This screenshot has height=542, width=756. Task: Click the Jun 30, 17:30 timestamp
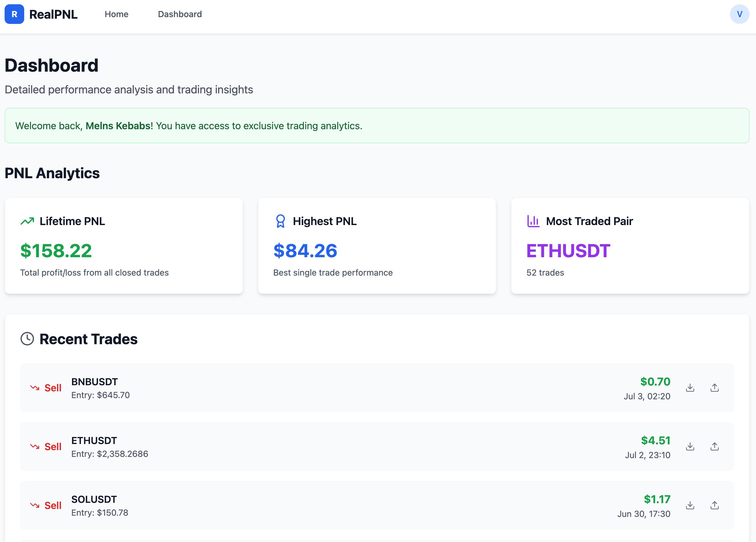pyautogui.click(x=644, y=514)
